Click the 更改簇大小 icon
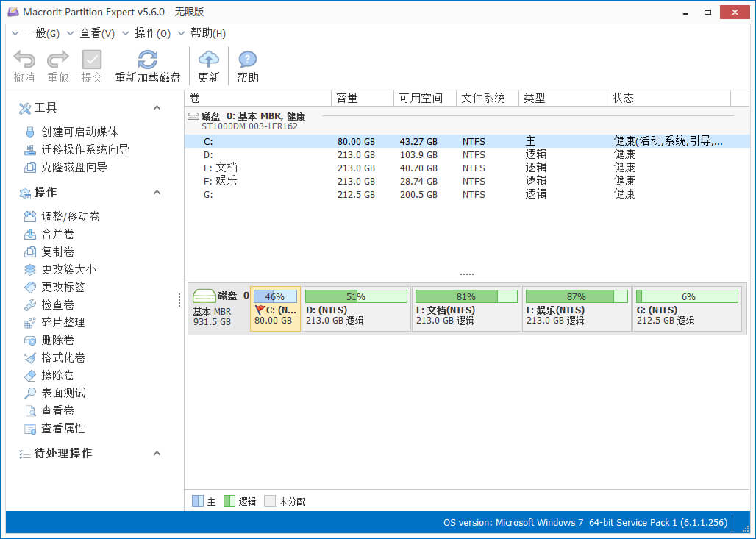756x539 pixels. [x=30, y=269]
